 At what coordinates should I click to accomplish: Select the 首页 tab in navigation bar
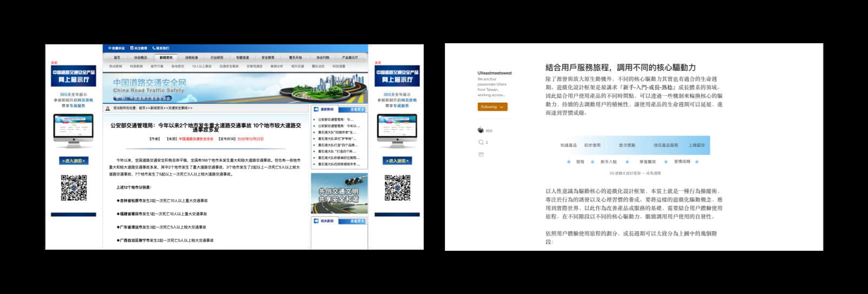tap(117, 57)
